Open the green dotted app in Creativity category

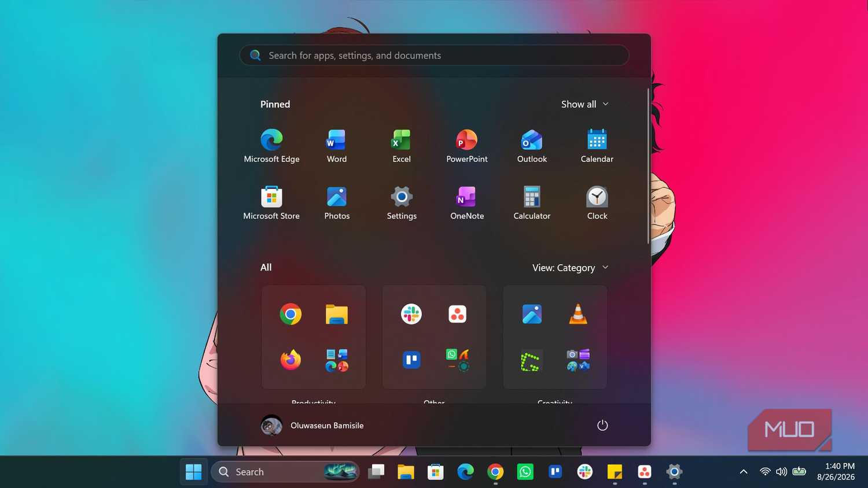(530, 361)
